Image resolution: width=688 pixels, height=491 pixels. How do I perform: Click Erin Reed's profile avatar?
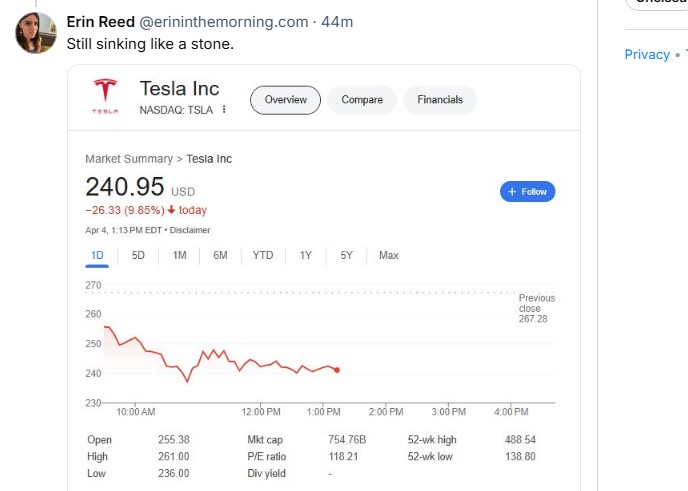coord(36,33)
